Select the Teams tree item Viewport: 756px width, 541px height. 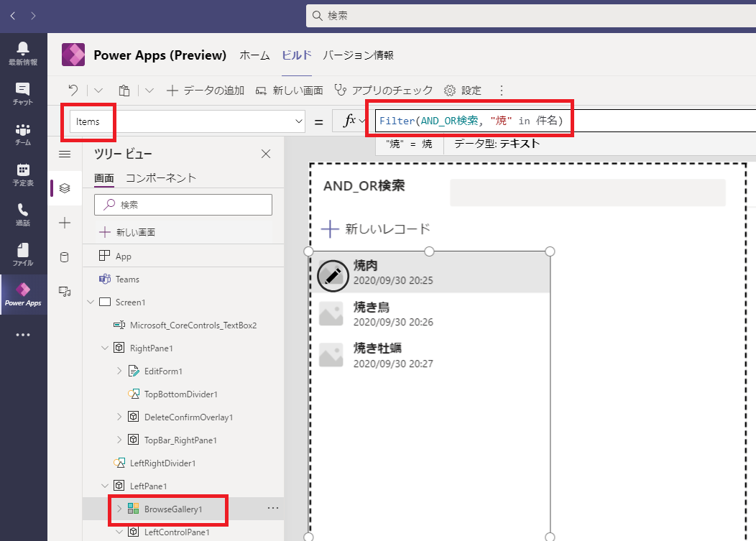click(x=183, y=279)
